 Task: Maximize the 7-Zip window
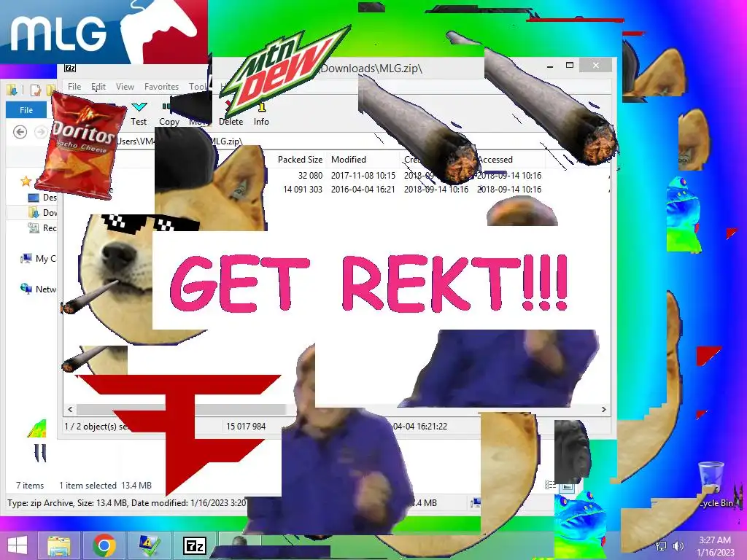point(569,65)
